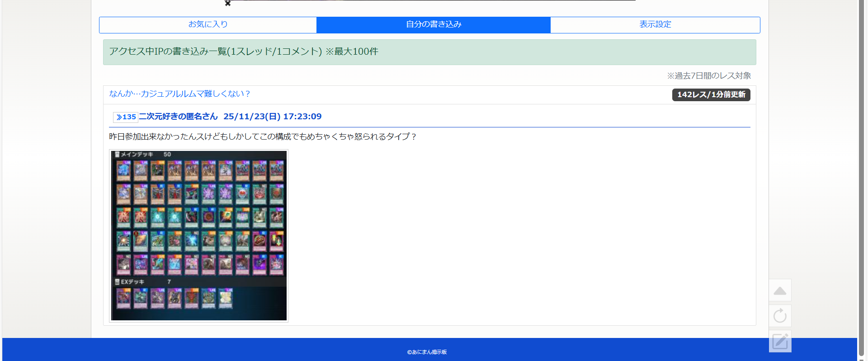Click the poster name 二次元好きの匿名さん

click(x=178, y=117)
